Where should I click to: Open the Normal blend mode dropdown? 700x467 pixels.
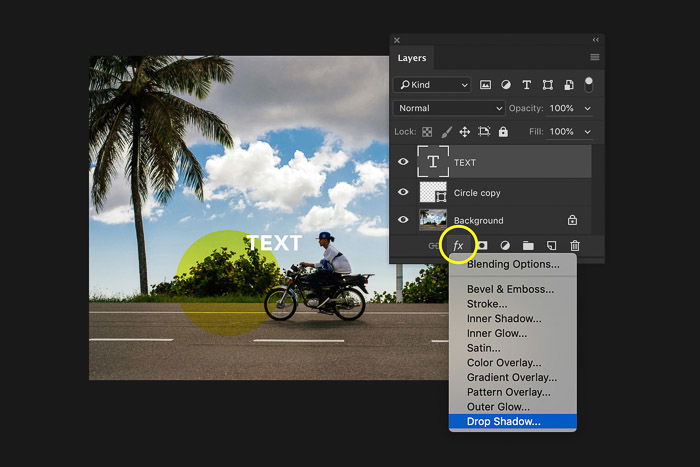[x=449, y=108]
